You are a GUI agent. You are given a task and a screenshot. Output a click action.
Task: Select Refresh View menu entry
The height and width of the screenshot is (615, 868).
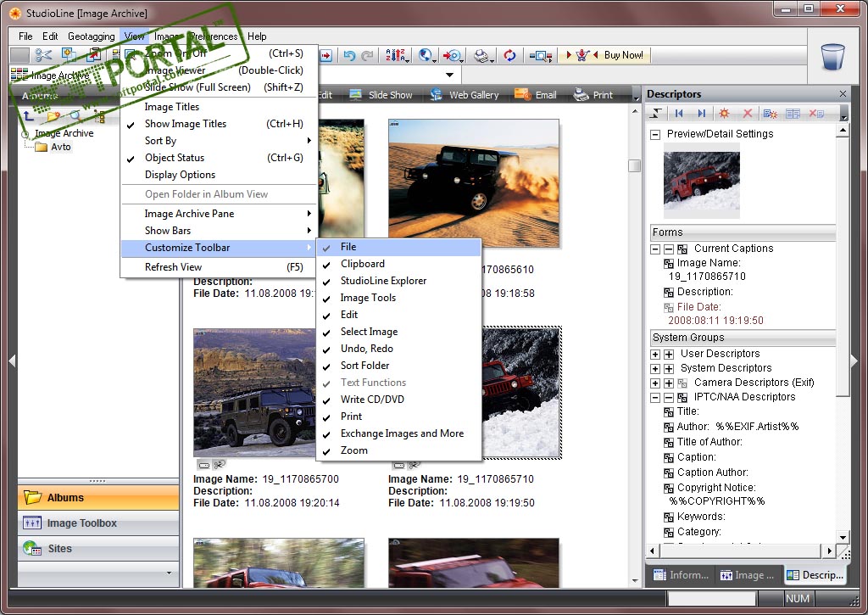[x=219, y=267]
